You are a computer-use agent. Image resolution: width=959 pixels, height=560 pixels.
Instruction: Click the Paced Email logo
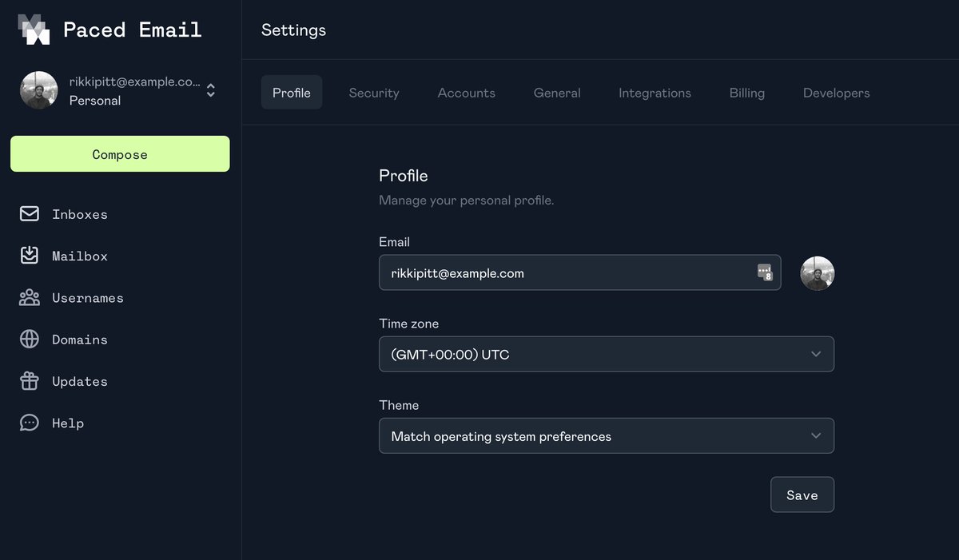pos(34,29)
